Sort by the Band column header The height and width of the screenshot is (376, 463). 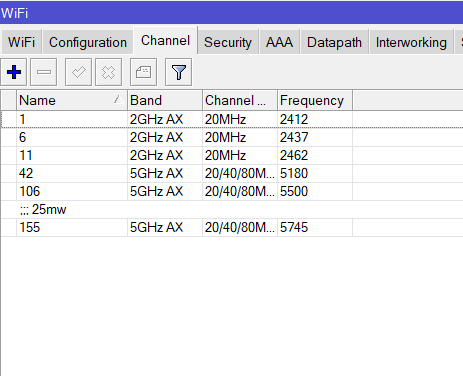(x=165, y=100)
